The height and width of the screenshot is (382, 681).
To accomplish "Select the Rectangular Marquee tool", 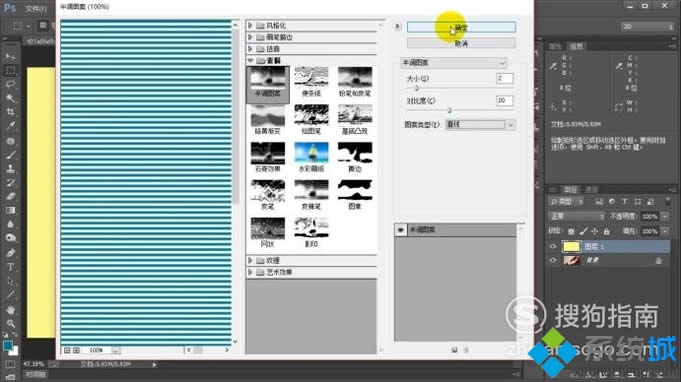I will tap(10, 70).
